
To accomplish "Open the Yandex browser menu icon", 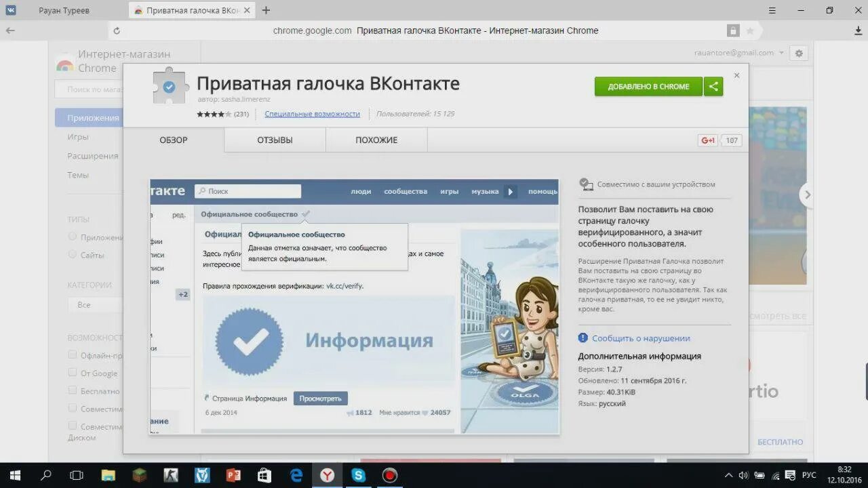I will (x=772, y=10).
